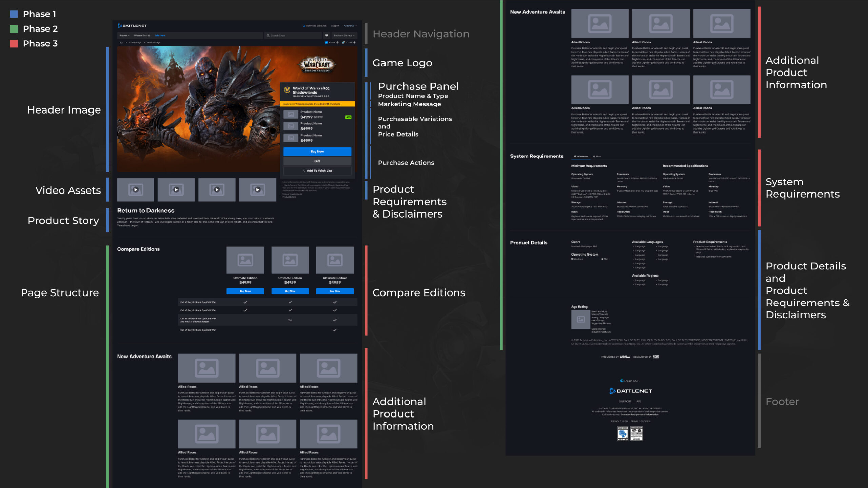Open the TERMS footer link

(634, 421)
